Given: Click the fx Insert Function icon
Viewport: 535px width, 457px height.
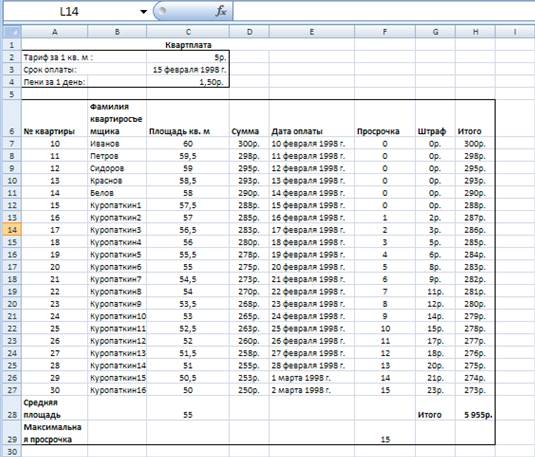Looking at the screenshot, I should click(221, 12).
